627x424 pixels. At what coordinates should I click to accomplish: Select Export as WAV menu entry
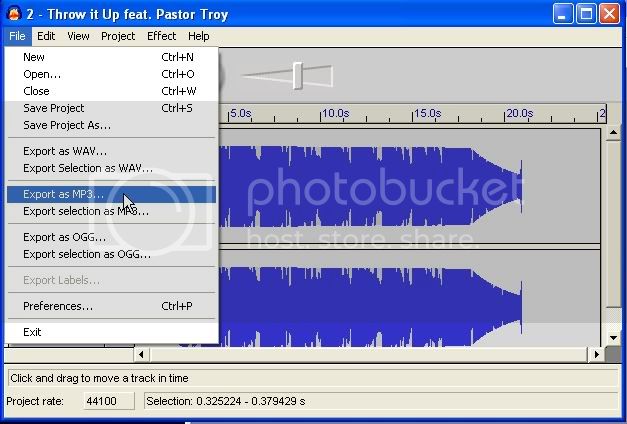(x=64, y=151)
